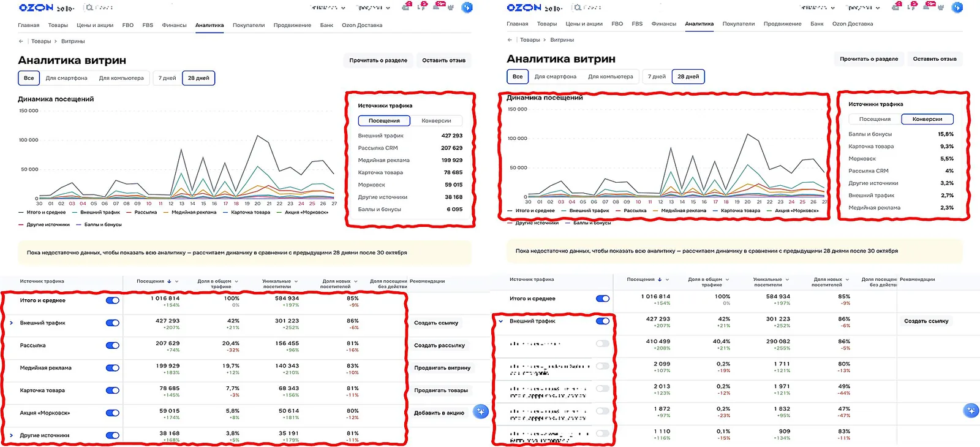This screenshot has height=447, width=980.
Task: Open first notification badge icon, right screenshot
Action: coord(898,6)
